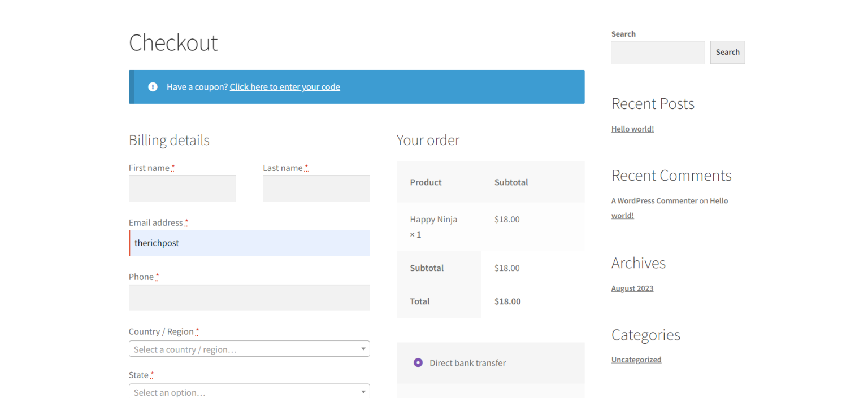Click the Billing details heading
Screen dimensions: 868x398
pyautogui.click(x=169, y=140)
